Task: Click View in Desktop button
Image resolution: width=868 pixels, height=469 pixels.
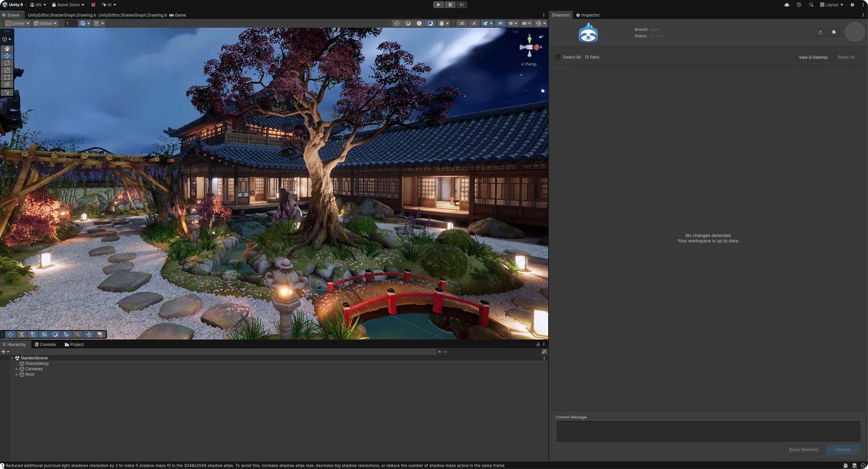Action: pyautogui.click(x=813, y=57)
